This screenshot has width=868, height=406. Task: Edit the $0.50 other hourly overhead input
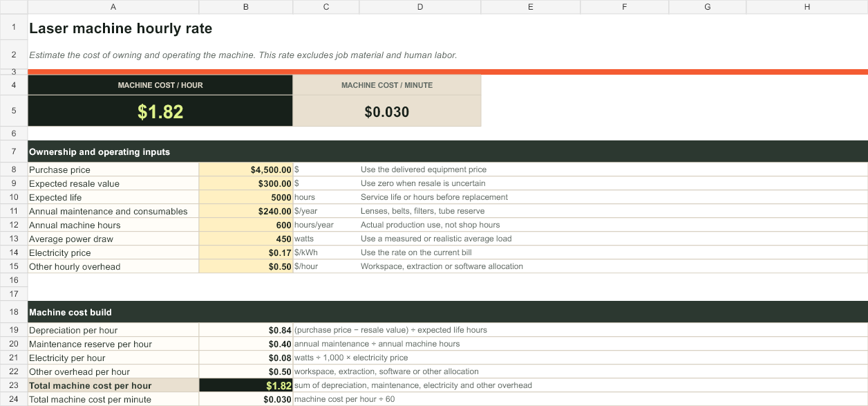click(246, 266)
